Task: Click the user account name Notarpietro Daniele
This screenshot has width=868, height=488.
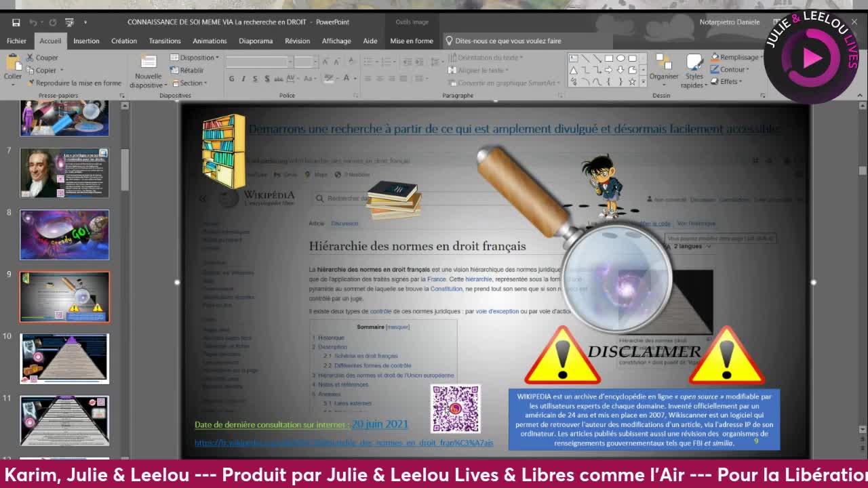Action: (x=730, y=22)
